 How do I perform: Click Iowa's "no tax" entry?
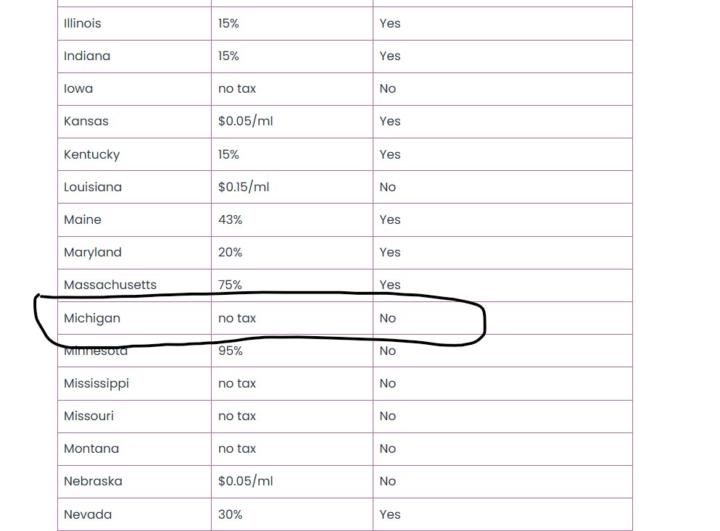[237, 89]
